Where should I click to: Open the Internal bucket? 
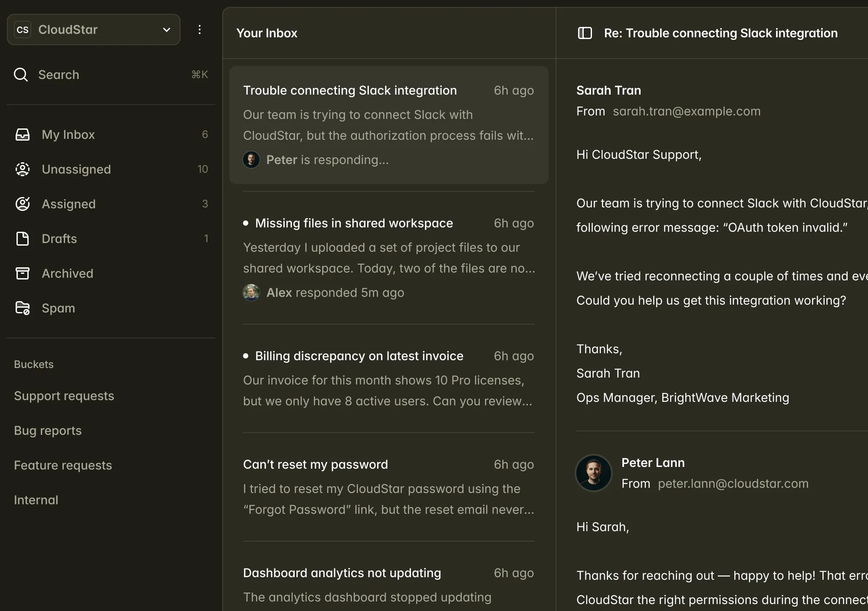point(36,500)
